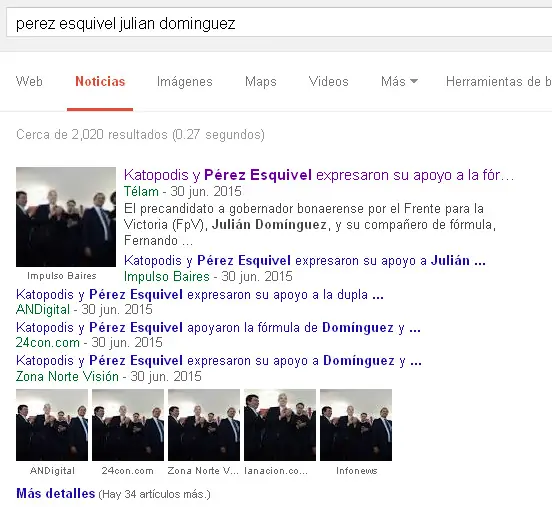
Task: Click the Más detalles link
Action: point(56,494)
